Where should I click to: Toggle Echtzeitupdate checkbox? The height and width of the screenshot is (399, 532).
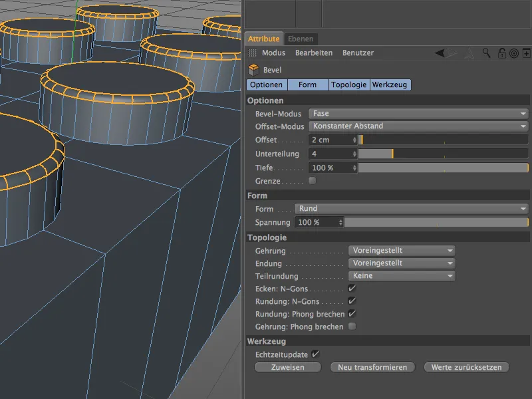click(x=315, y=354)
